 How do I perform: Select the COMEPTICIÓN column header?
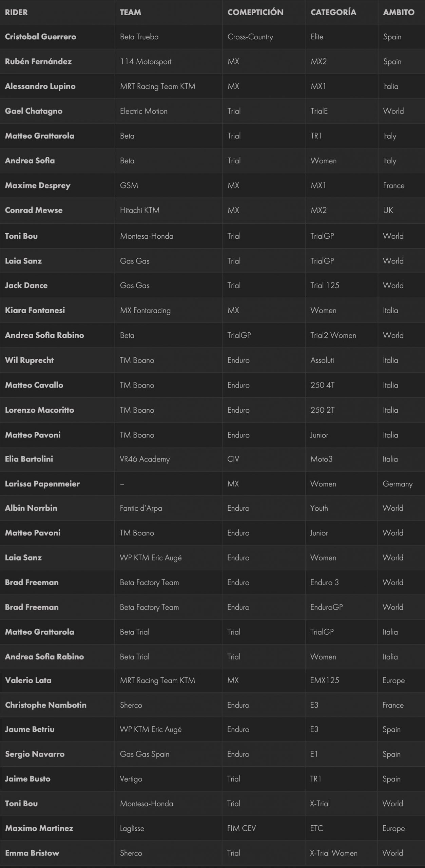point(255,12)
